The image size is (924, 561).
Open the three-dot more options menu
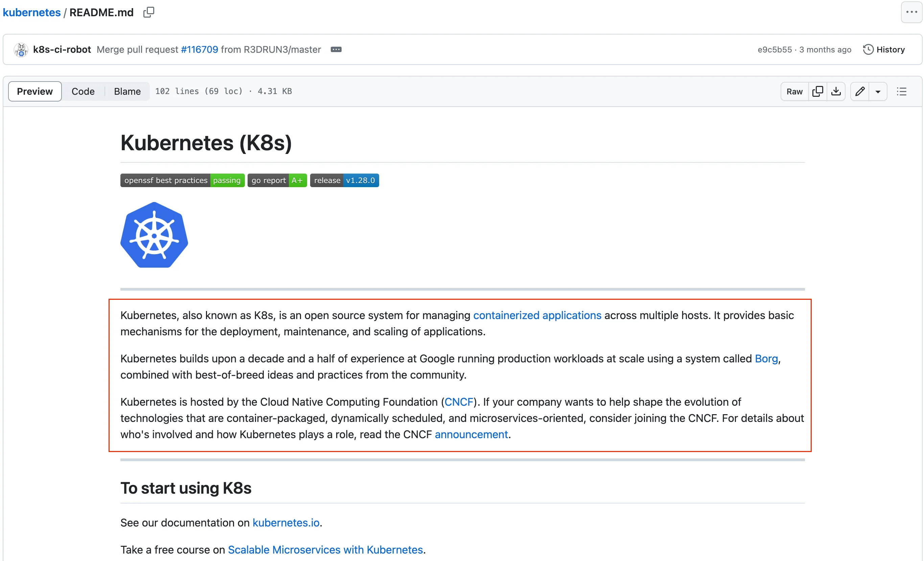point(911,13)
